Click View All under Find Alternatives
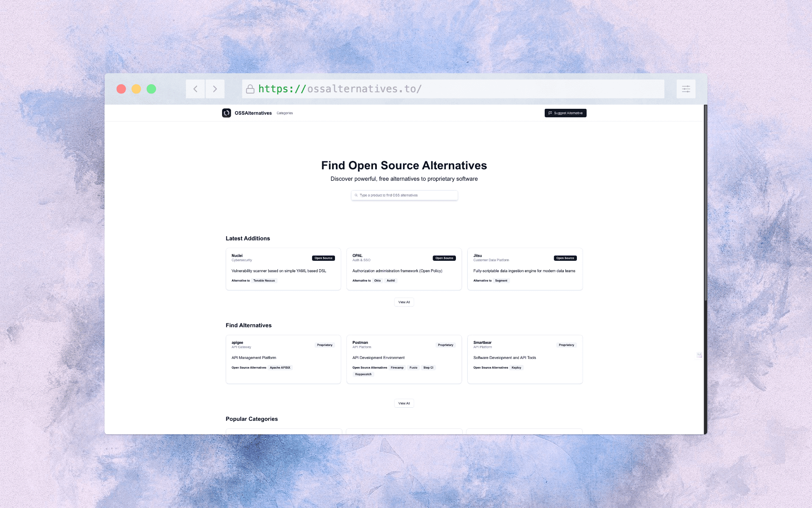Image resolution: width=812 pixels, height=508 pixels. (404, 403)
